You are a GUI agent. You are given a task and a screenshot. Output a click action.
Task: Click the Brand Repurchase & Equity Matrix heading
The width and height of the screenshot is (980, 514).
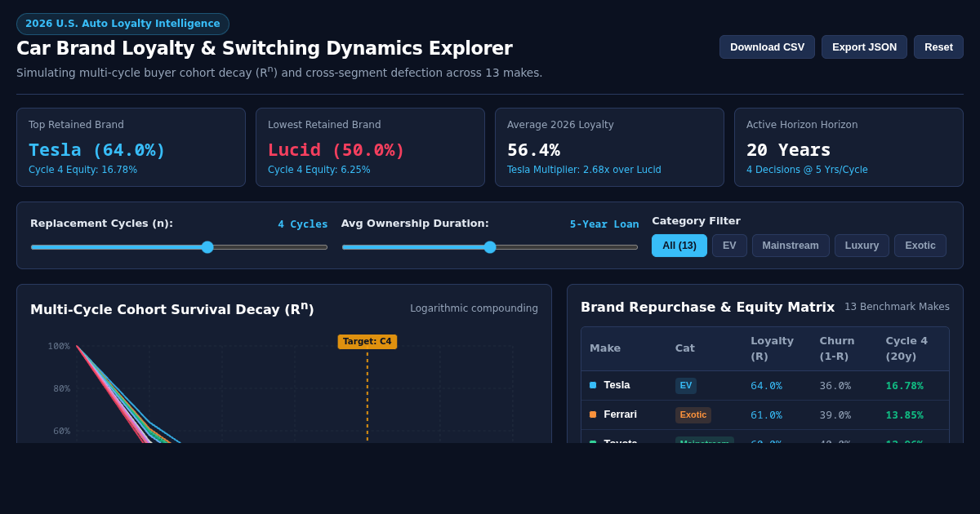point(707,307)
